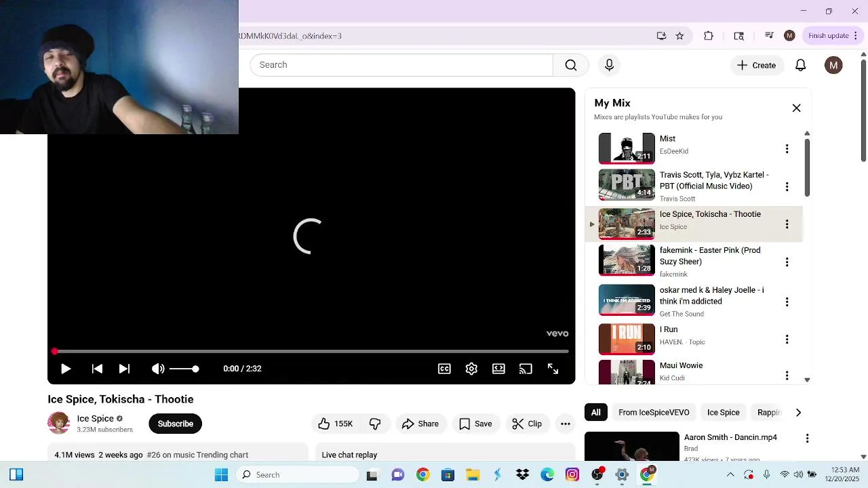Open the YouTube account avatar menu
This screenshot has height=488, width=868.
[x=833, y=65]
